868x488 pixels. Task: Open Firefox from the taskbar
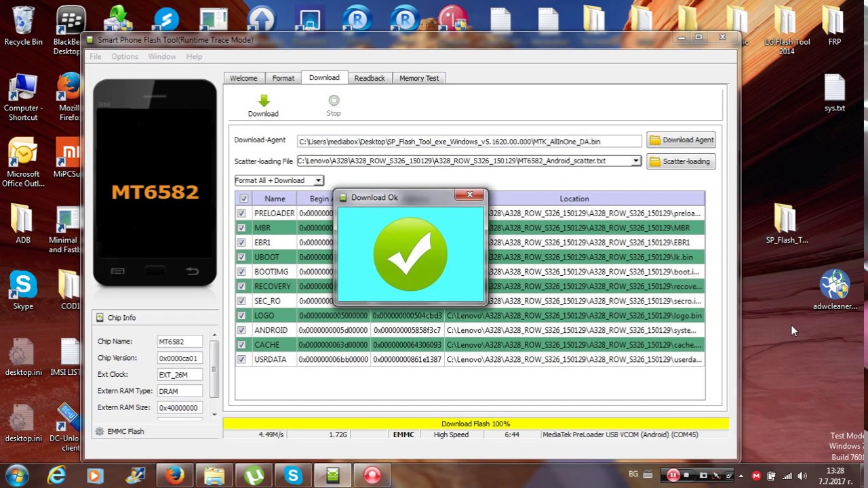tap(174, 476)
